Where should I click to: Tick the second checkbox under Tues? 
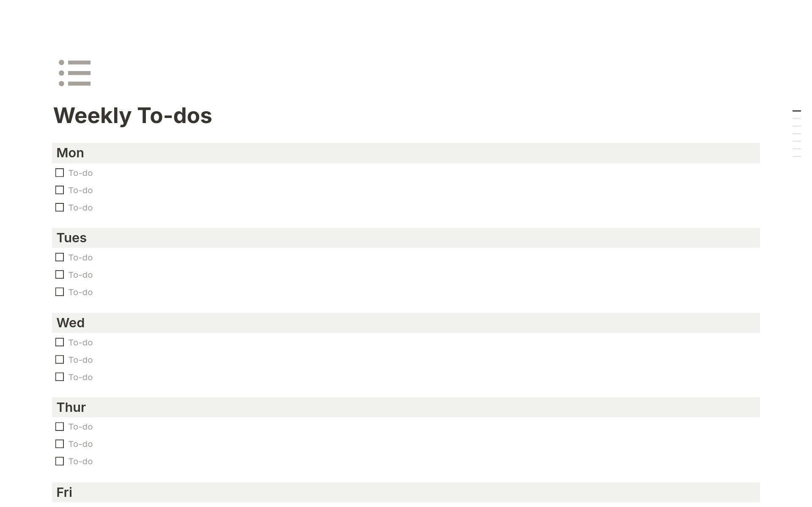tap(60, 274)
